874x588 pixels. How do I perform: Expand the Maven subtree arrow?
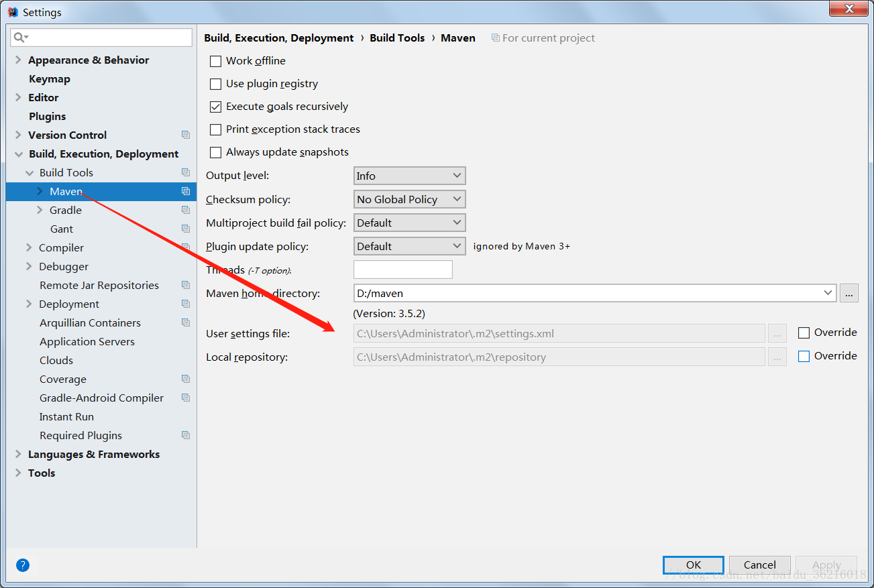40,191
